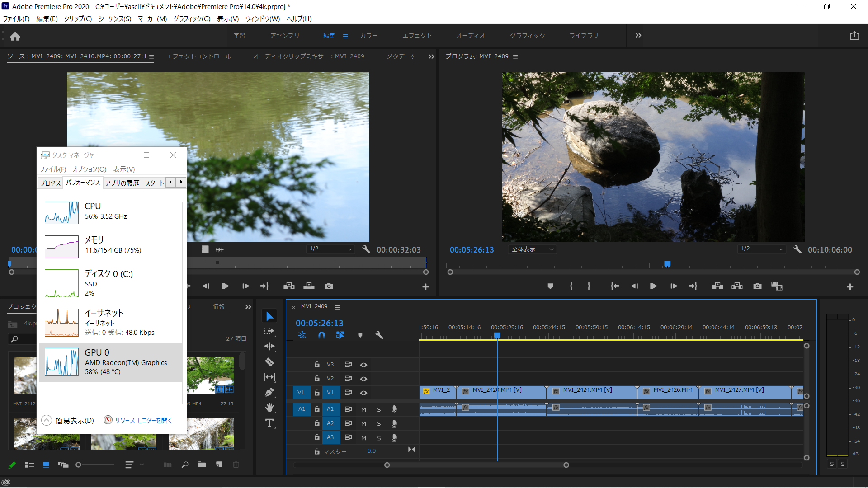The image size is (868, 488).
Task: Play the Program monitor video
Action: click(653, 286)
